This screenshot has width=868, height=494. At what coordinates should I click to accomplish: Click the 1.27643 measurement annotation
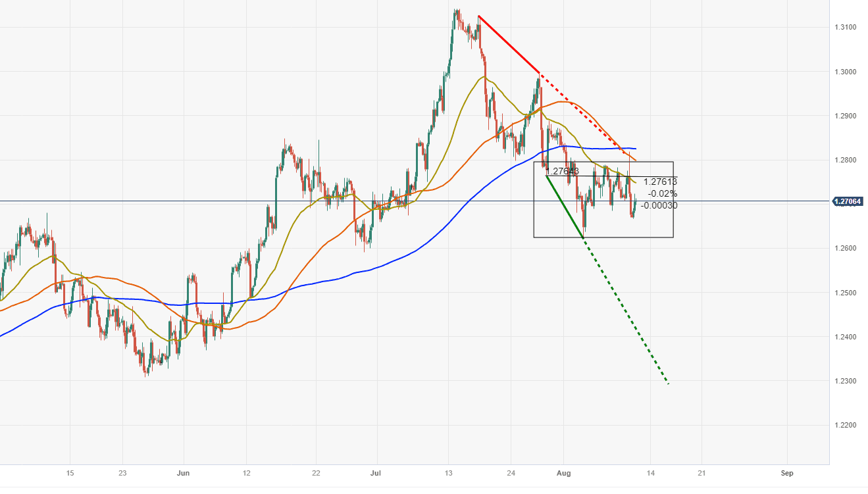(x=563, y=171)
